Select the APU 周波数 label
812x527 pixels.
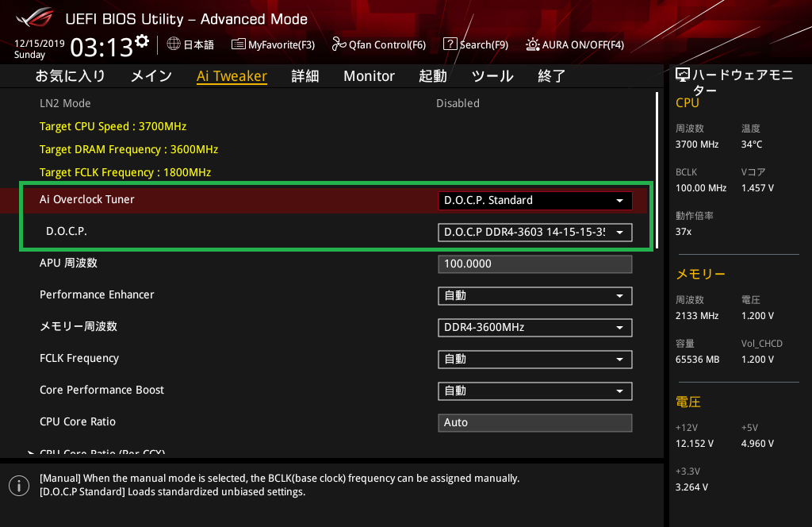68,263
